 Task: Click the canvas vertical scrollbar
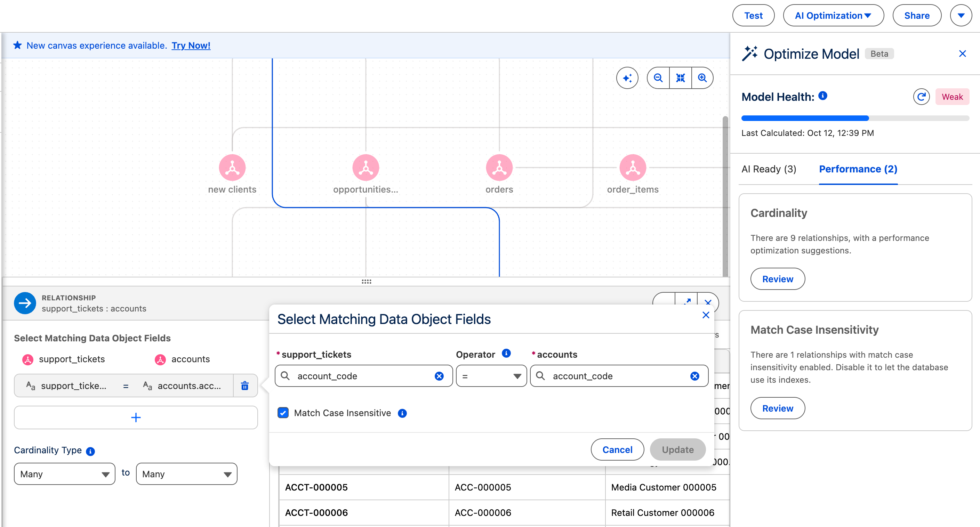(x=725, y=196)
